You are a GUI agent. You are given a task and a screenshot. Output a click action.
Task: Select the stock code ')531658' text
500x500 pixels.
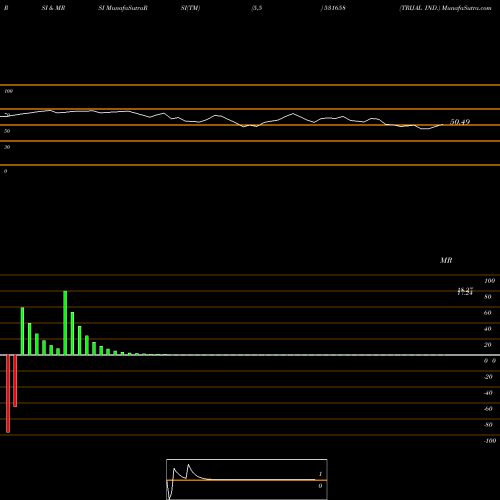coord(333,8)
